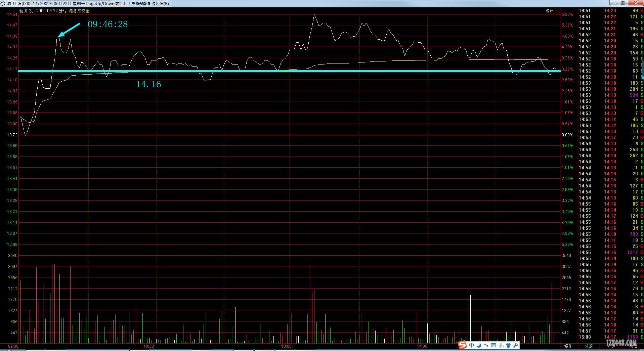
Task: Click the 14:00 time axis label
Action: coord(422,346)
